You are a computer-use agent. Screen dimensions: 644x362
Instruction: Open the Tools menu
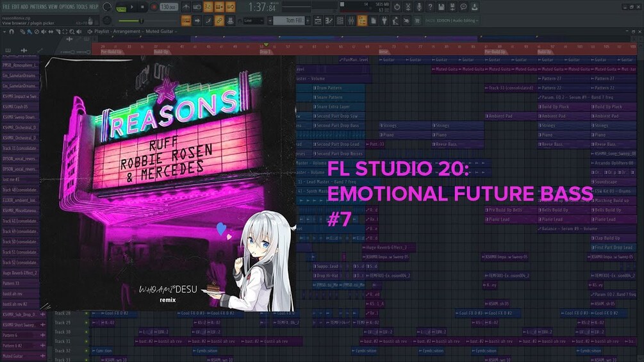pos(82,6)
